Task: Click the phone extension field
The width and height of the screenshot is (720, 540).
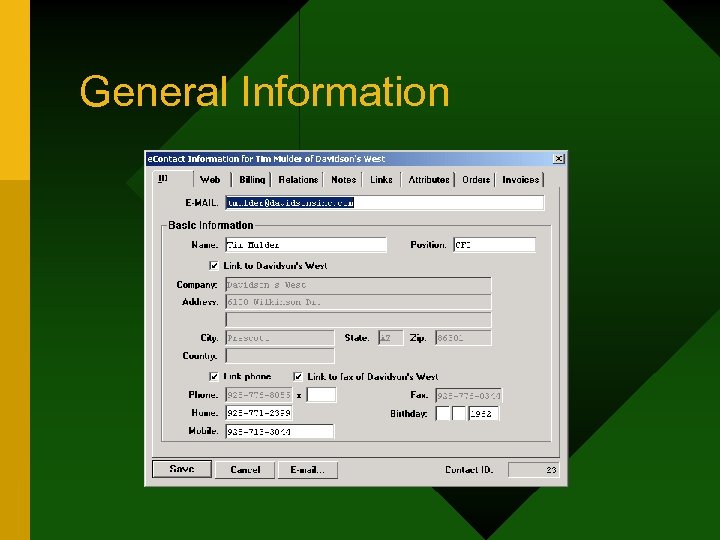Action: [321, 395]
